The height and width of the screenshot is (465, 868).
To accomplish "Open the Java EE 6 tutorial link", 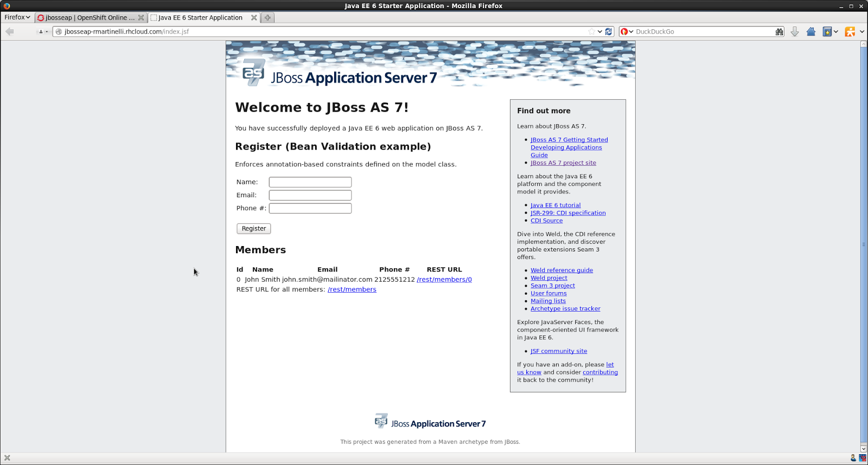I will point(556,205).
